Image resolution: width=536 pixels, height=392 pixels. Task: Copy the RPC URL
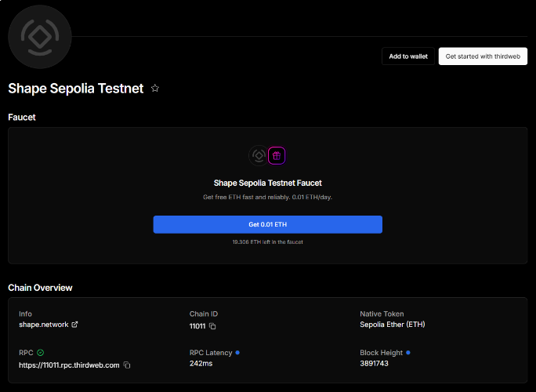pos(127,365)
